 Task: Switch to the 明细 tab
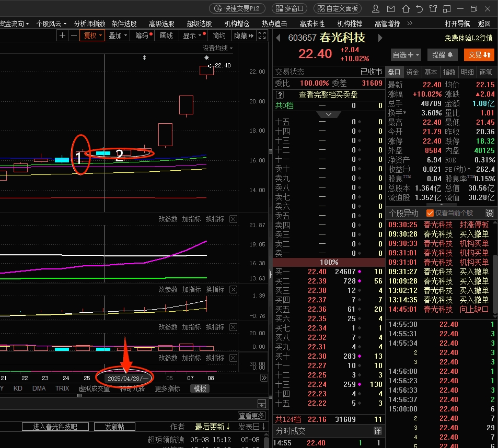click(467, 72)
